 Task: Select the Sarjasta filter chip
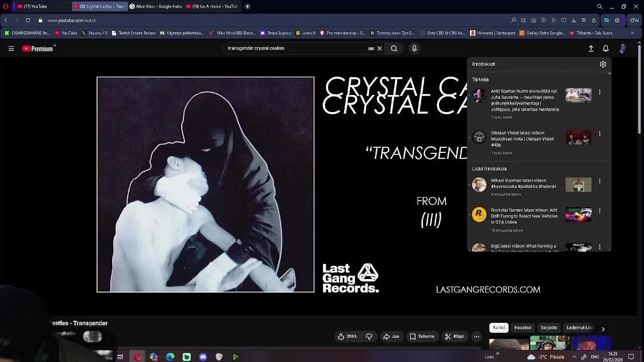549,328
